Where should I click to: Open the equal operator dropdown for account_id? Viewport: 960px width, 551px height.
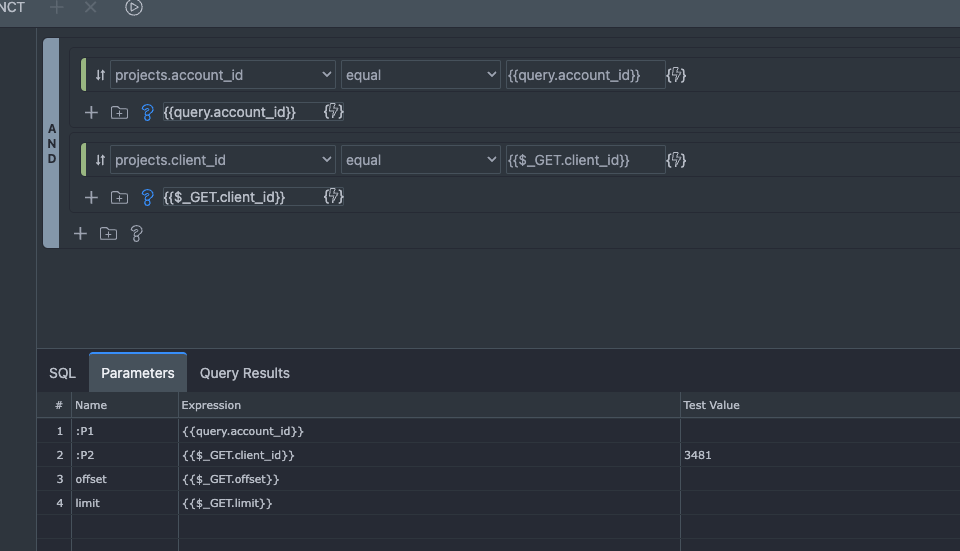coord(420,75)
